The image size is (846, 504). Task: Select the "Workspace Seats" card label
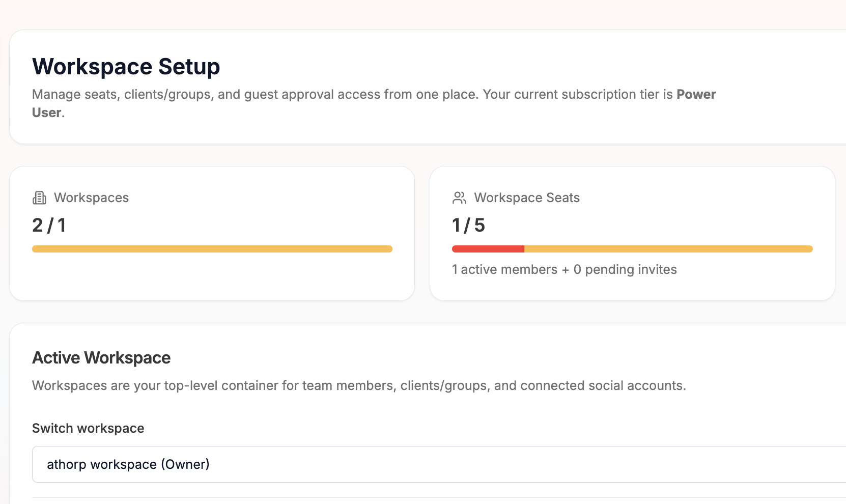527,198
